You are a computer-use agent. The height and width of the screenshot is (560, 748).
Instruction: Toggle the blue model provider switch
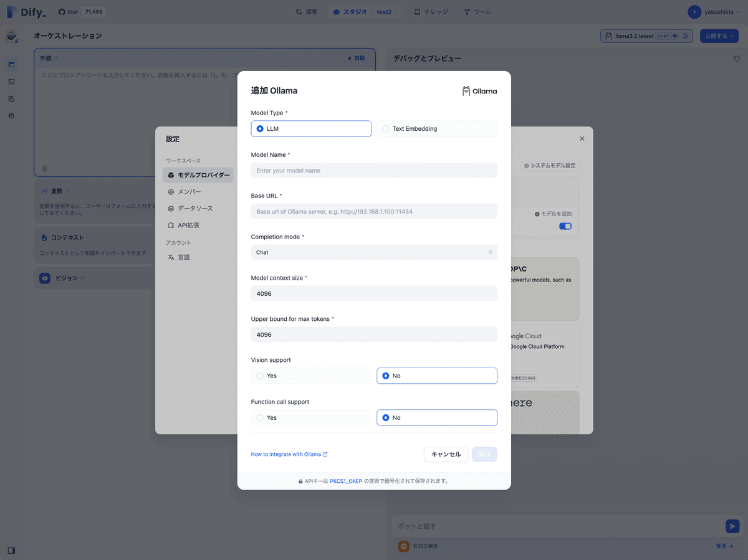pyautogui.click(x=565, y=226)
